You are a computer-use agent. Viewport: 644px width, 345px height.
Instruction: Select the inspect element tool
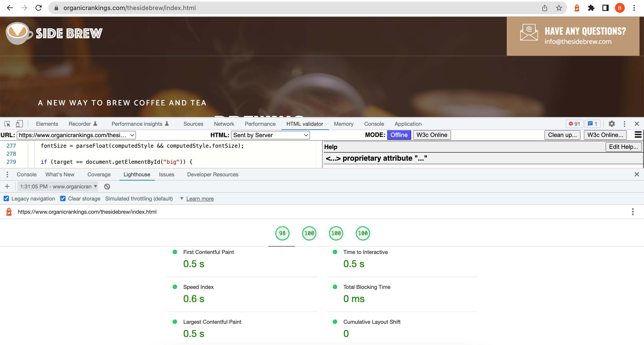[x=7, y=124]
